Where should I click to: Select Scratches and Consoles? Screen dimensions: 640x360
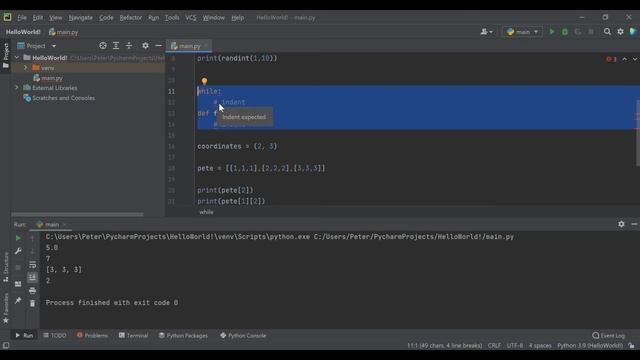[63, 98]
